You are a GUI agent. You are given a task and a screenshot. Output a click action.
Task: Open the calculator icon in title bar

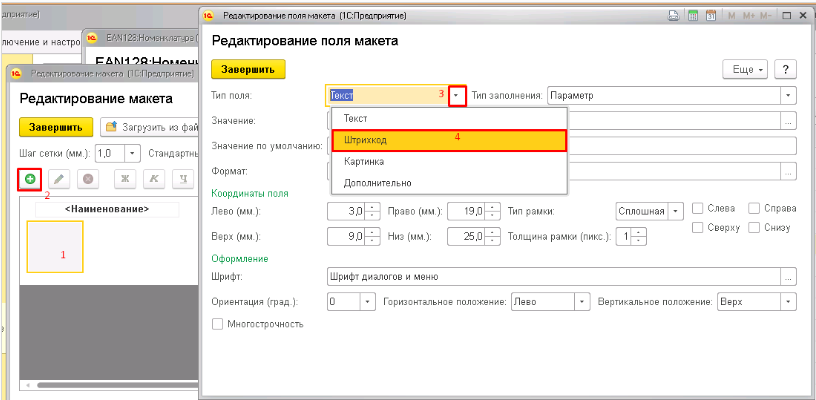694,16
